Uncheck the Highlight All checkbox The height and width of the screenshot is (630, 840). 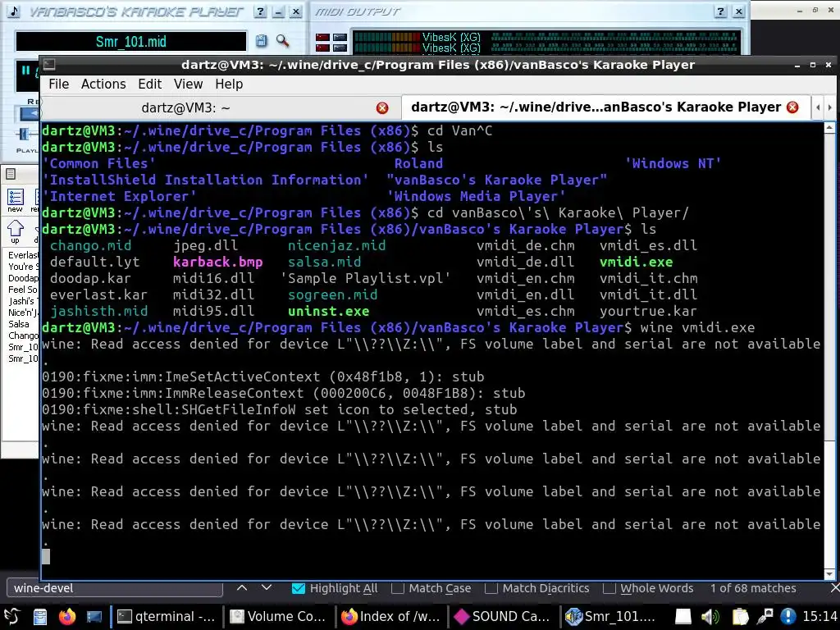299,589
